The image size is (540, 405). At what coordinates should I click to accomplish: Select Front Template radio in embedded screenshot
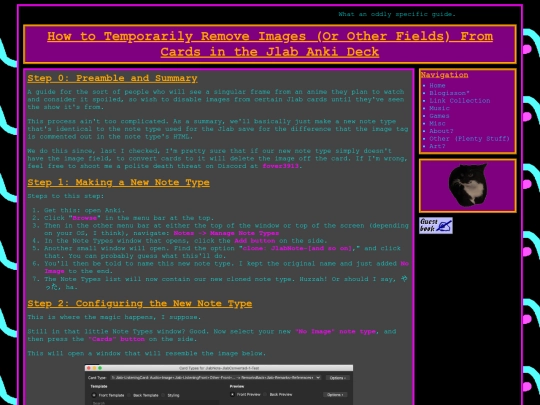[94, 395]
